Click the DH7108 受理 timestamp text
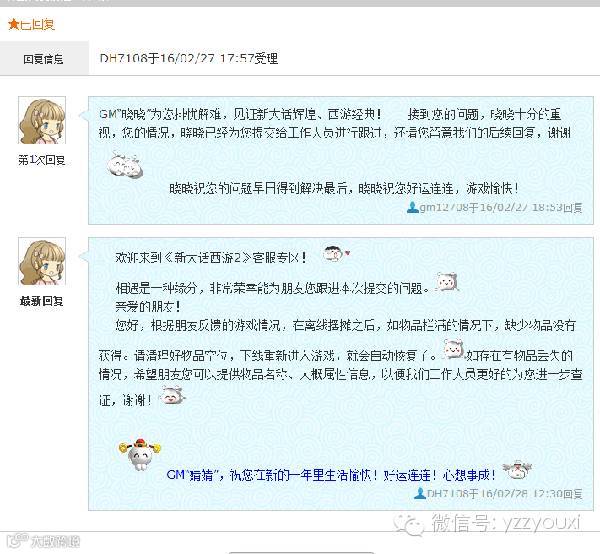This screenshot has height=554, width=600. [x=189, y=59]
